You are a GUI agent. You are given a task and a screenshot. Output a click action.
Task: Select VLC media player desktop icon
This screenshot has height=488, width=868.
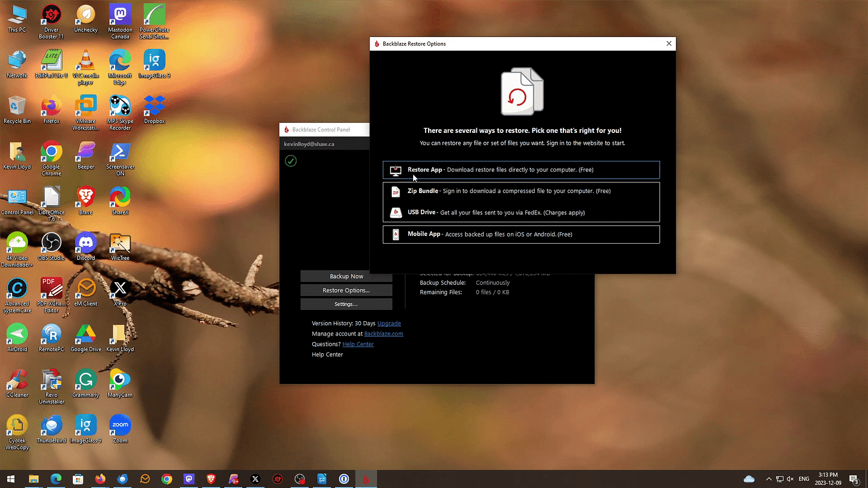pyautogui.click(x=86, y=67)
